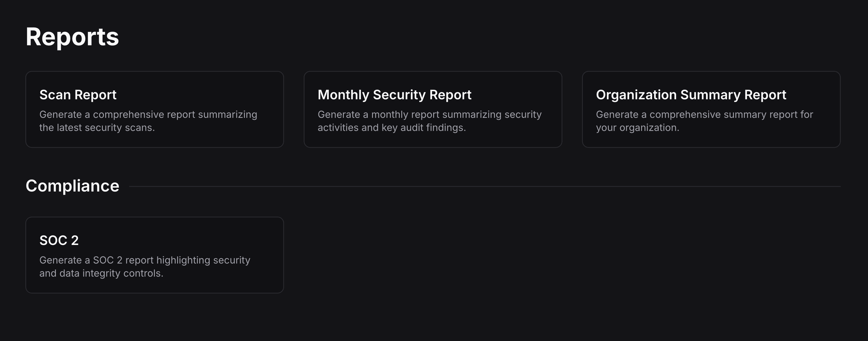This screenshot has width=868, height=341.
Task: Click the 'Scan Report' title text
Action: pyautogui.click(x=78, y=95)
